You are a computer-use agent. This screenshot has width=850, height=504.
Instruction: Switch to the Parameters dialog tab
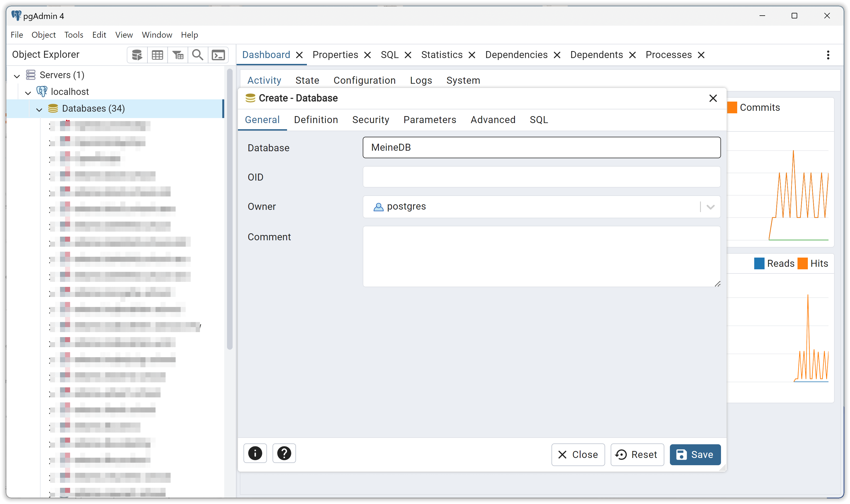coord(430,120)
